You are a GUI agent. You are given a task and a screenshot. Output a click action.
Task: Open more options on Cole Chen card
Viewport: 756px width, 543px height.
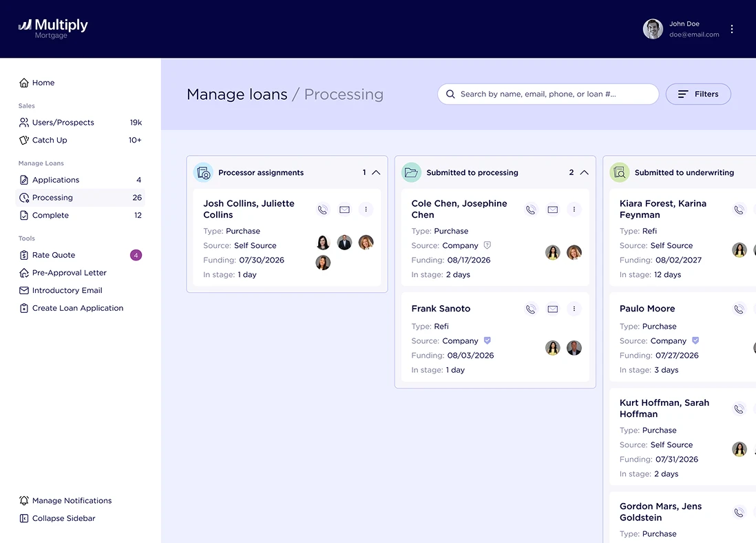pos(574,209)
